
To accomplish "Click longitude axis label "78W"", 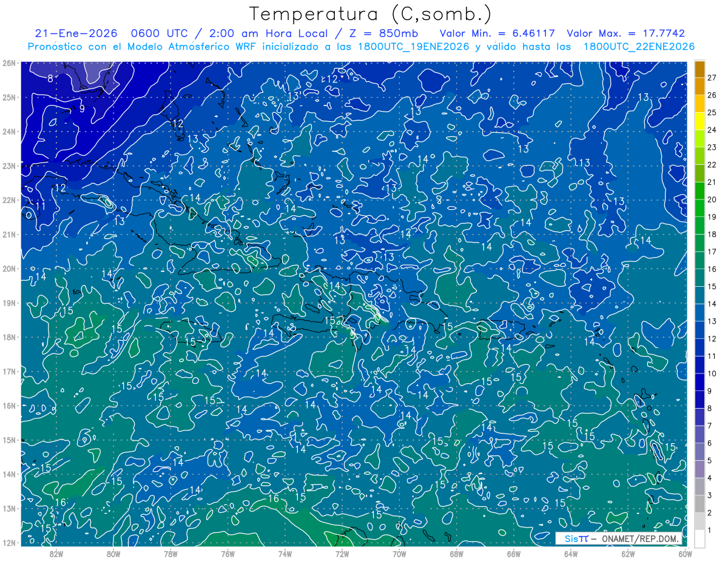I will 170,554.
